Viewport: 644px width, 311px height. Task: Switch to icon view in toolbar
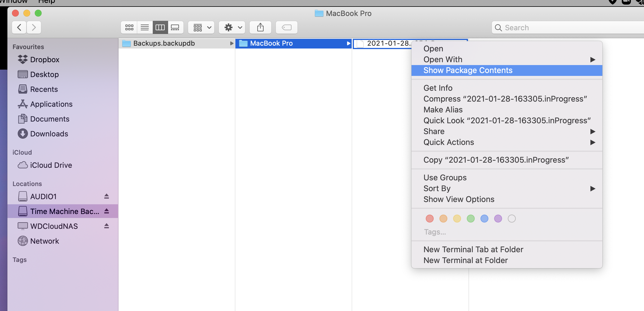129,27
